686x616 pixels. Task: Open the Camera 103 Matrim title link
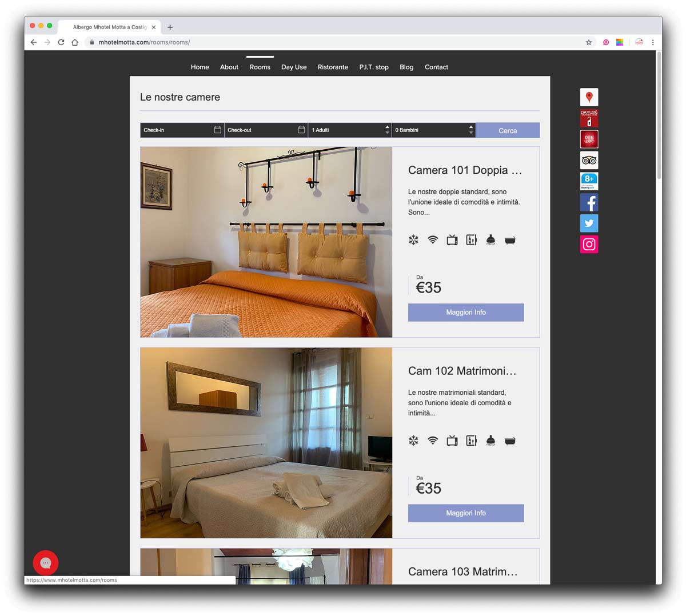[463, 571]
